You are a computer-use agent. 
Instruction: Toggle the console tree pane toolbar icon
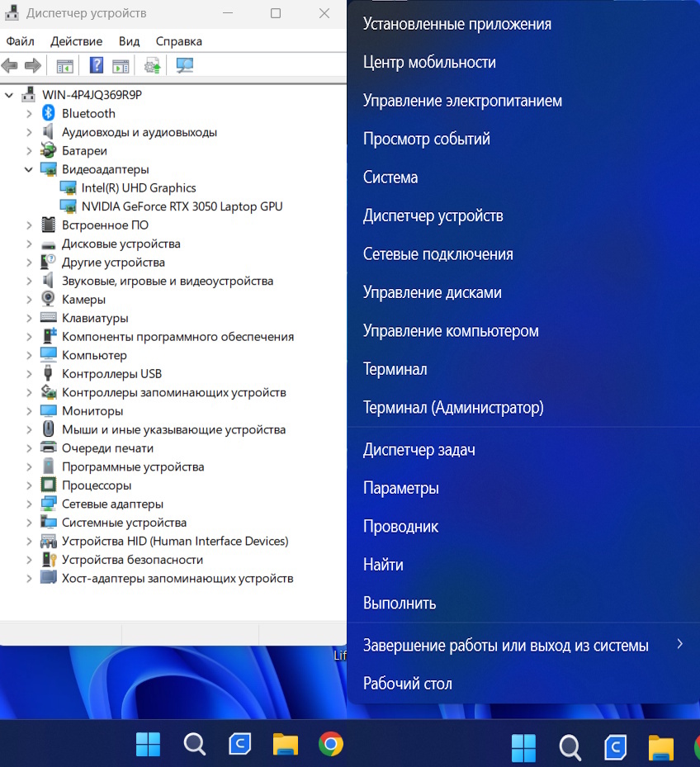click(64, 65)
